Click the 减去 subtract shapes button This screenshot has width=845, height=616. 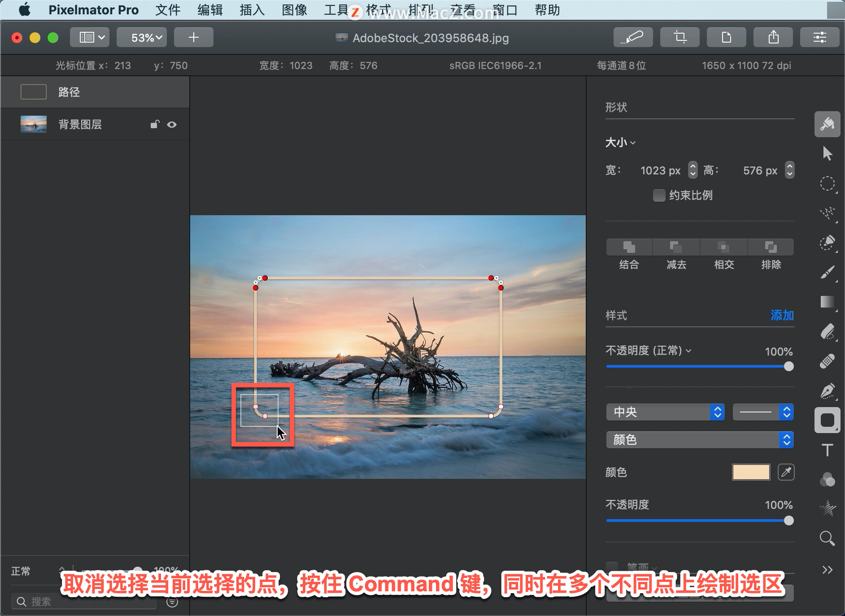676,247
